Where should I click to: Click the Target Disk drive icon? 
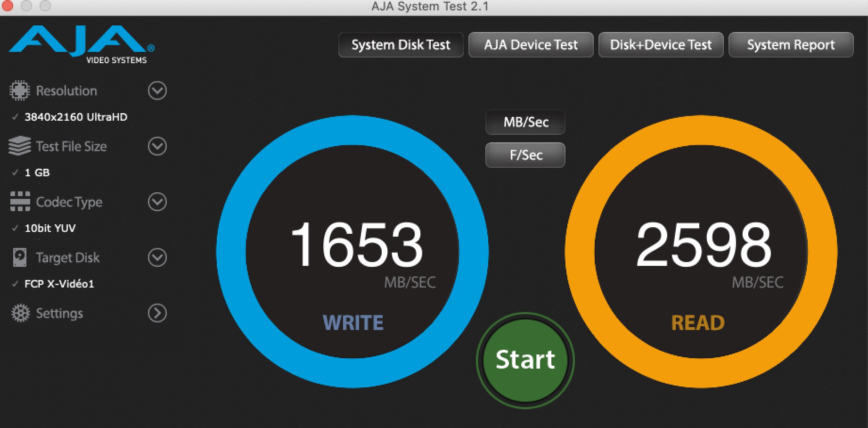point(20,257)
